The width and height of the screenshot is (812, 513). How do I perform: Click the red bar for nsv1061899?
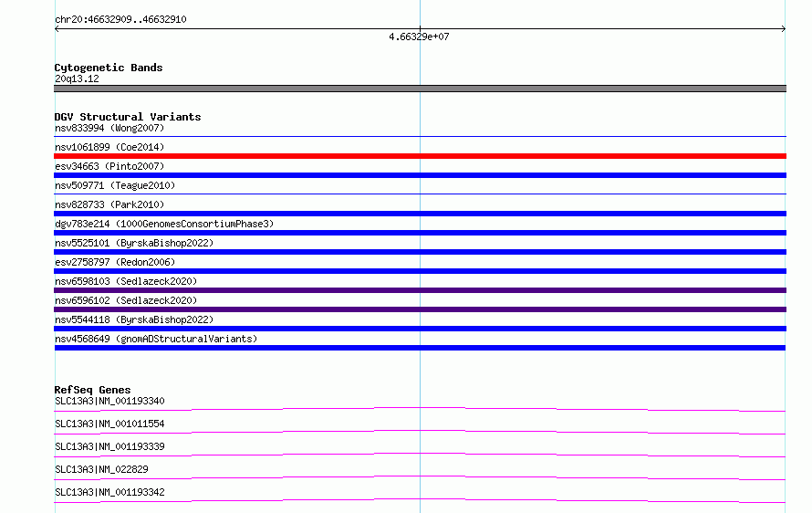[x=420, y=156]
